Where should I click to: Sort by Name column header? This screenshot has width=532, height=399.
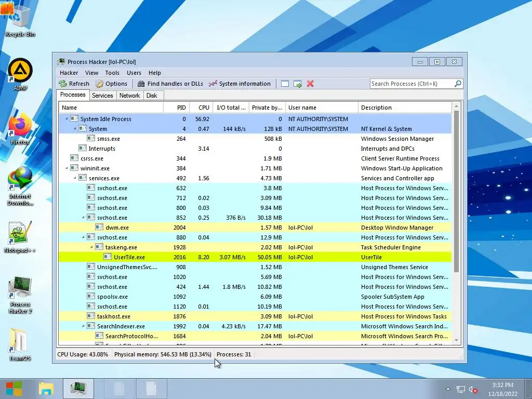tap(111, 108)
